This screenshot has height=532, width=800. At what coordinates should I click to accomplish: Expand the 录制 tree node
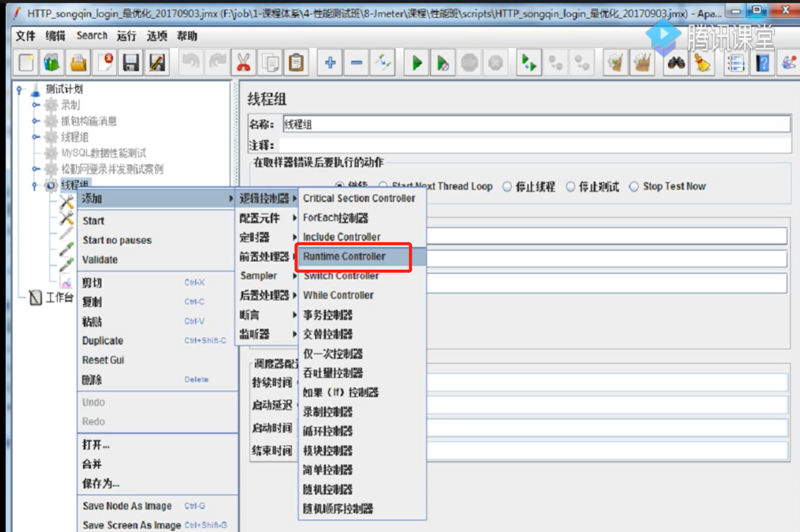(x=35, y=105)
